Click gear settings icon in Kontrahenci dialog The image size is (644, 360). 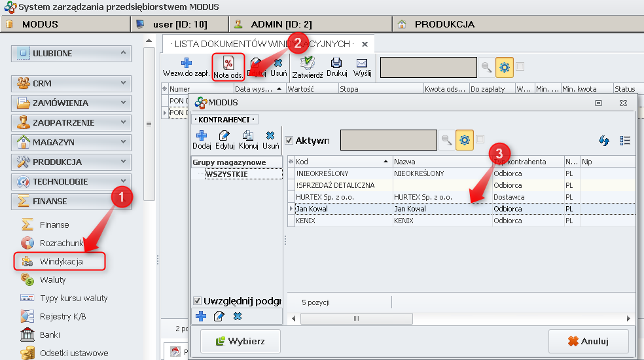point(465,140)
